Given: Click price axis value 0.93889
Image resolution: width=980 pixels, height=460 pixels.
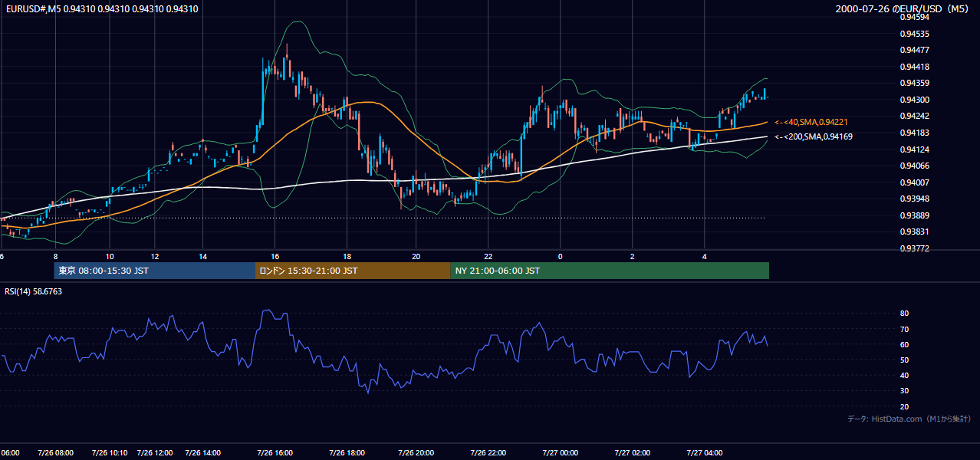Looking at the screenshot, I should [x=915, y=215].
